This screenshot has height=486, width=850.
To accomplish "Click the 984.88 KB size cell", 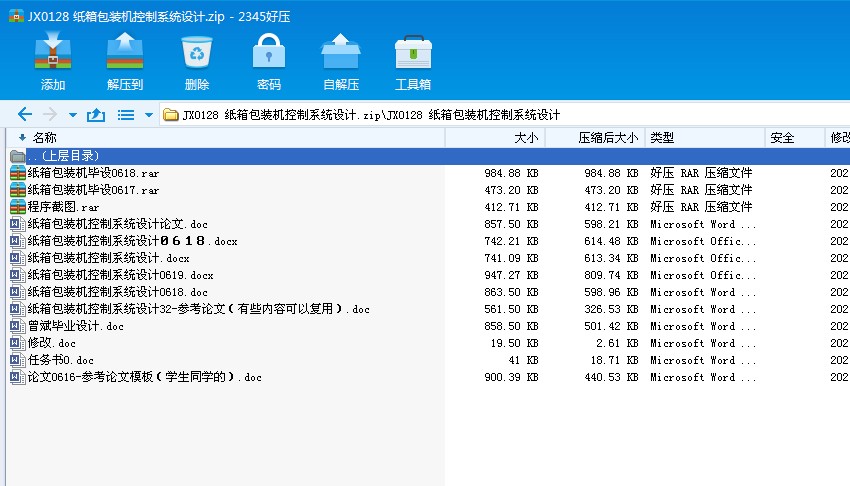I will pyautogui.click(x=511, y=173).
